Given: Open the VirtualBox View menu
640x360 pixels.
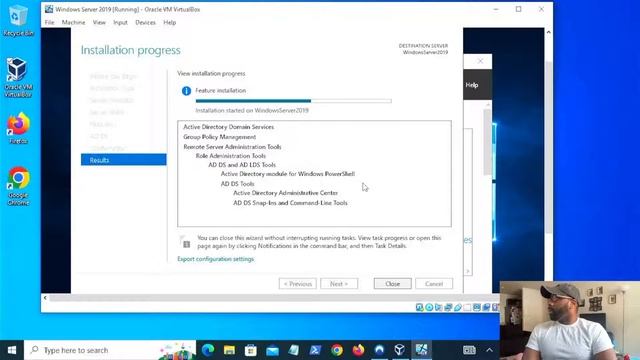Looking at the screenshot, I should tap(99, 22).
